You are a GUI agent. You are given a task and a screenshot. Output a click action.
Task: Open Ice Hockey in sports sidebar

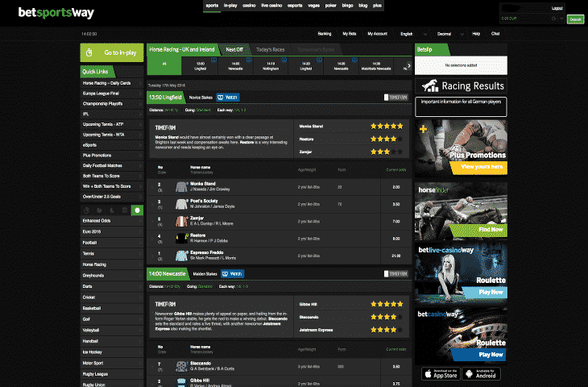tap(112, 352)
